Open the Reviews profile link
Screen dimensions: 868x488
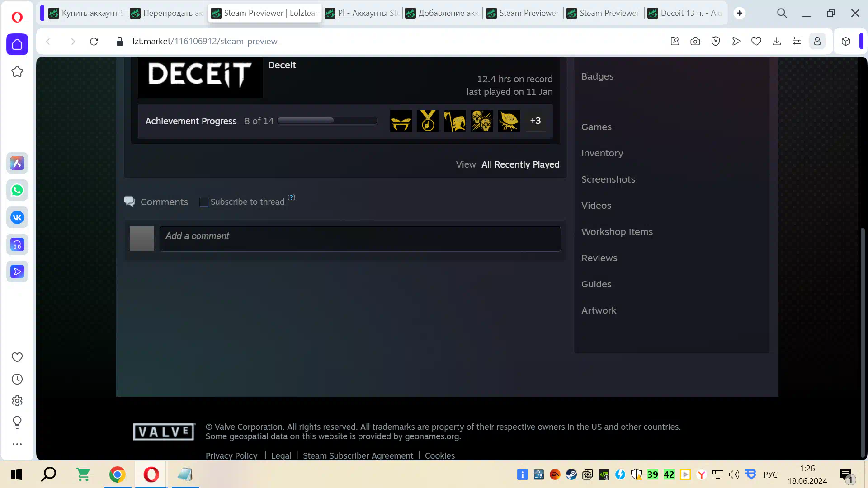point(599,258)
